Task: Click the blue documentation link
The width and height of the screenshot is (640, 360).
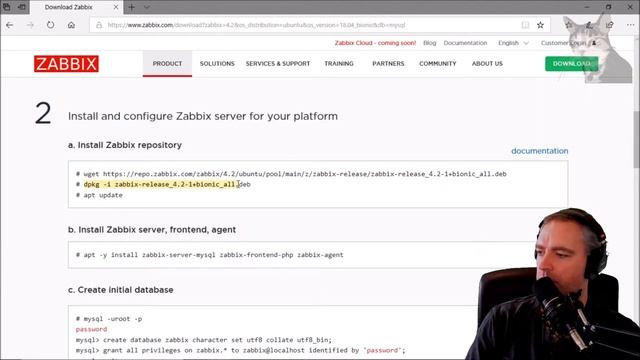Action: pyautogui.click(x=540, y=151)
